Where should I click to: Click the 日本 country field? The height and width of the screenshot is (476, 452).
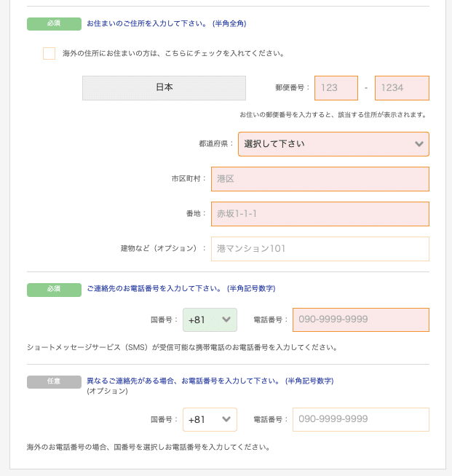tap(164, 88)
